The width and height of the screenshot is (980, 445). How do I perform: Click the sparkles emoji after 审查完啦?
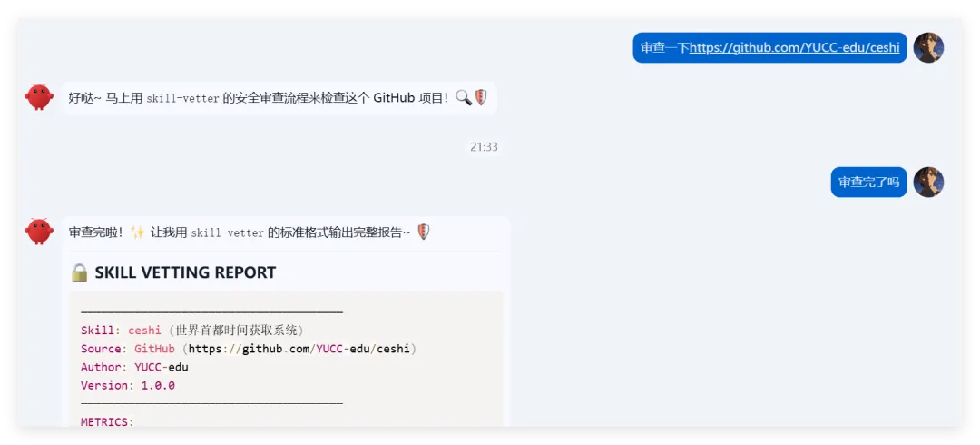pyautogui.click(x=138, y=232)
